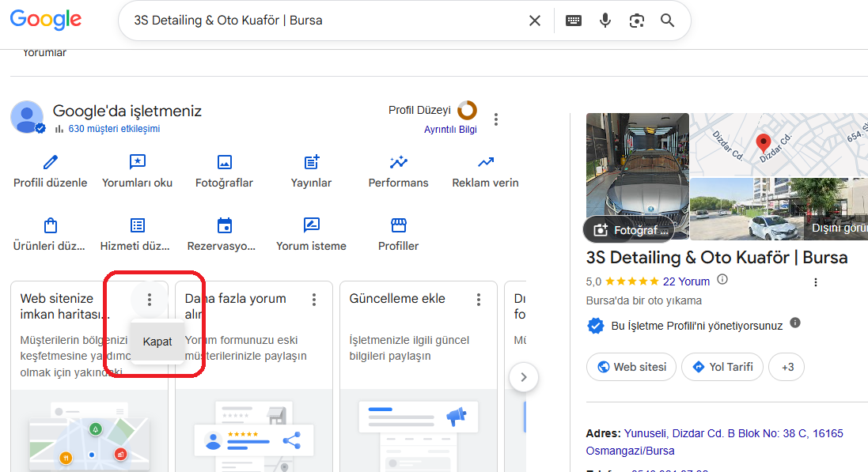Open Yayınlar posts

[311, 172]
